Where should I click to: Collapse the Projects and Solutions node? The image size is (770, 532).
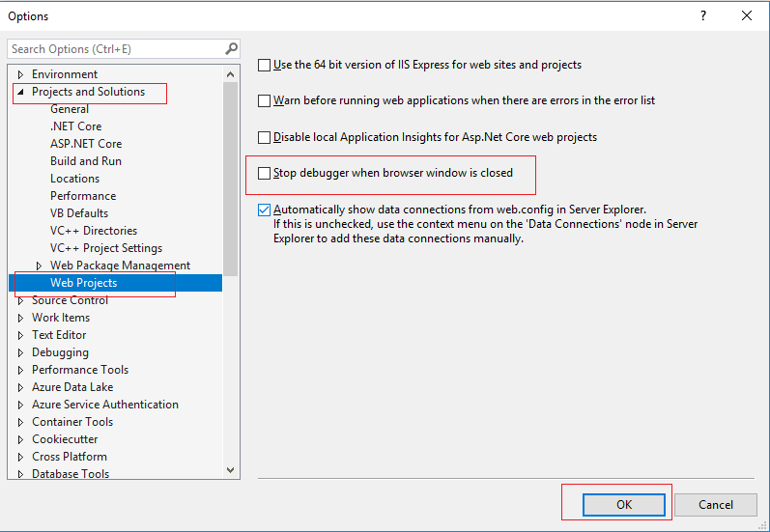20,92
